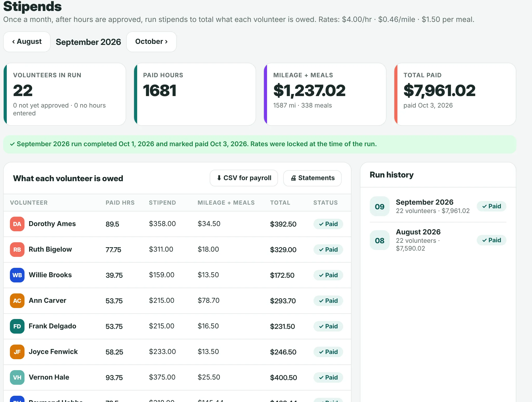Click Mileage + Meals $1,237.02 card

(x=325, y=94)
